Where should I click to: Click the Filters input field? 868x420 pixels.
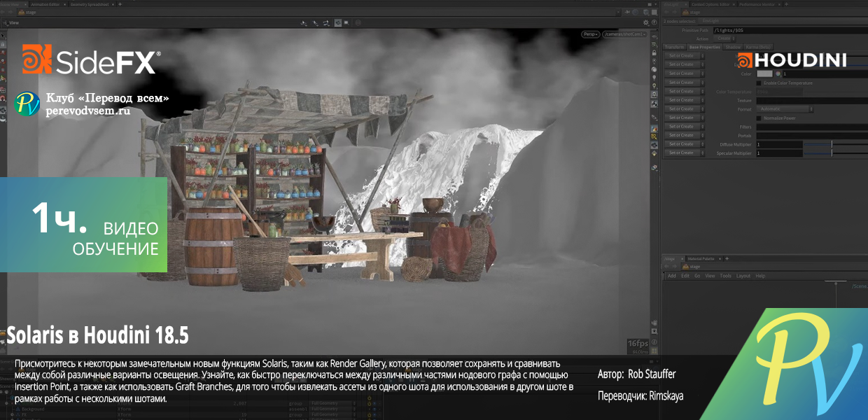(x=812, y=127)
